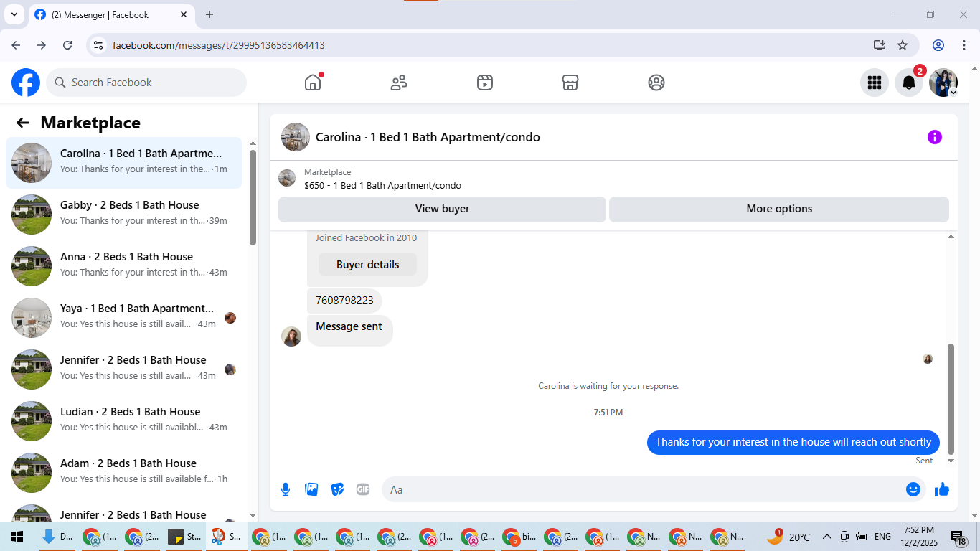The height and width of the screenshot is (551, 980).
Task: Open the notifications bell
Action: (909, 83)
